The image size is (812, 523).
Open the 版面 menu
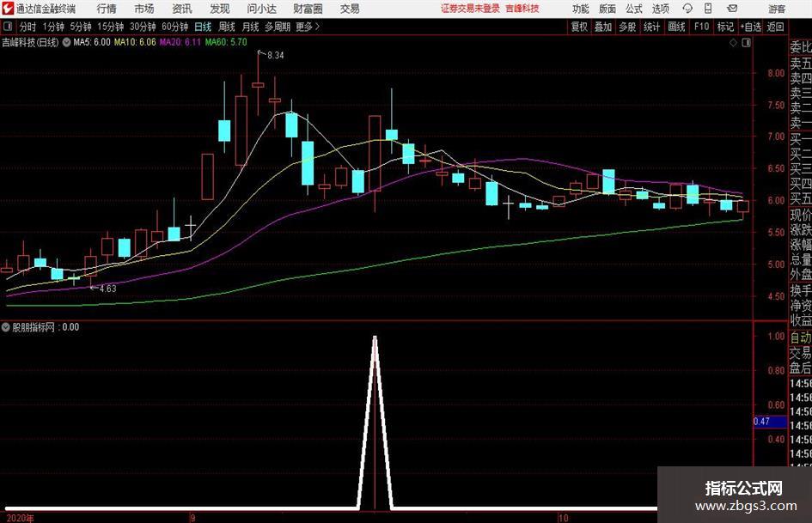coord(607,9)
